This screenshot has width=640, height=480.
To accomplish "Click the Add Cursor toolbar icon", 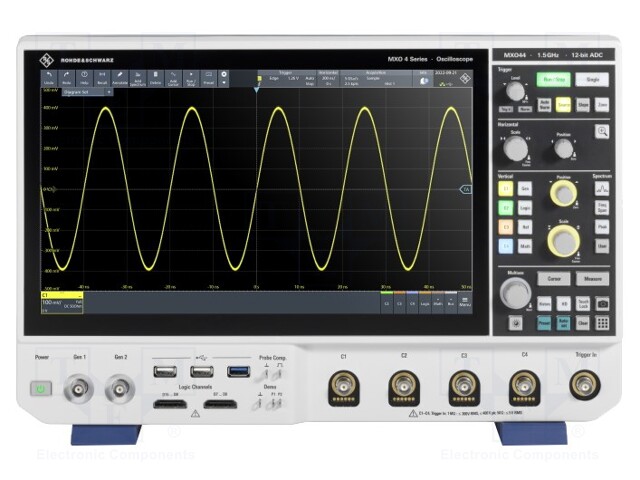I will click(x=172, y=77).
